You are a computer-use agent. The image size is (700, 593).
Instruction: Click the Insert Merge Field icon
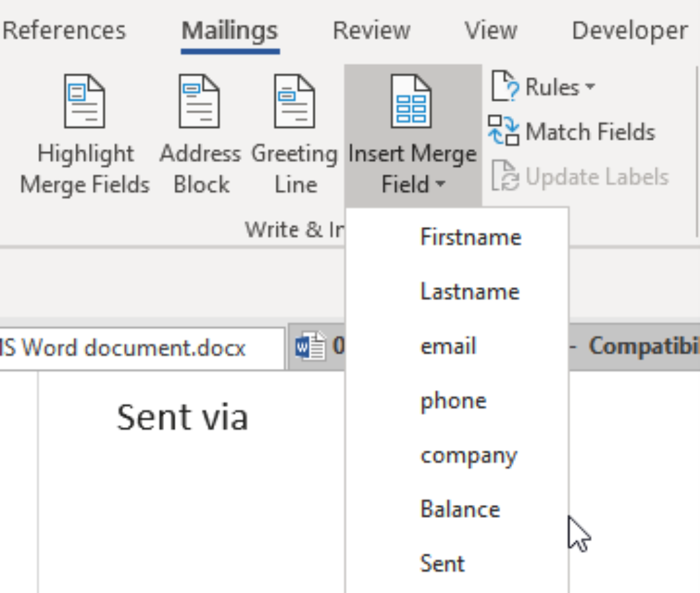tap(410, 102)
